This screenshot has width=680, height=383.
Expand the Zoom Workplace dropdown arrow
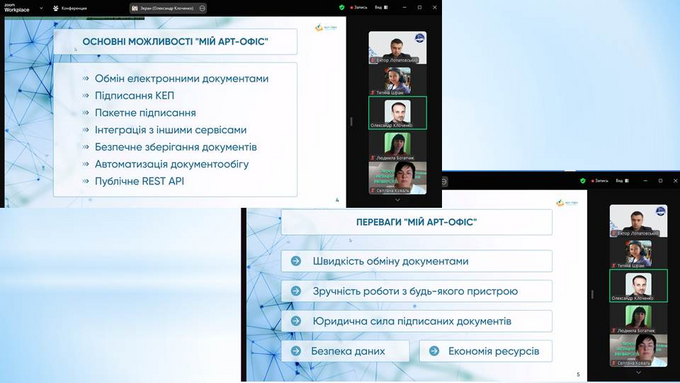pyautogui.click(x=41, y=8)
